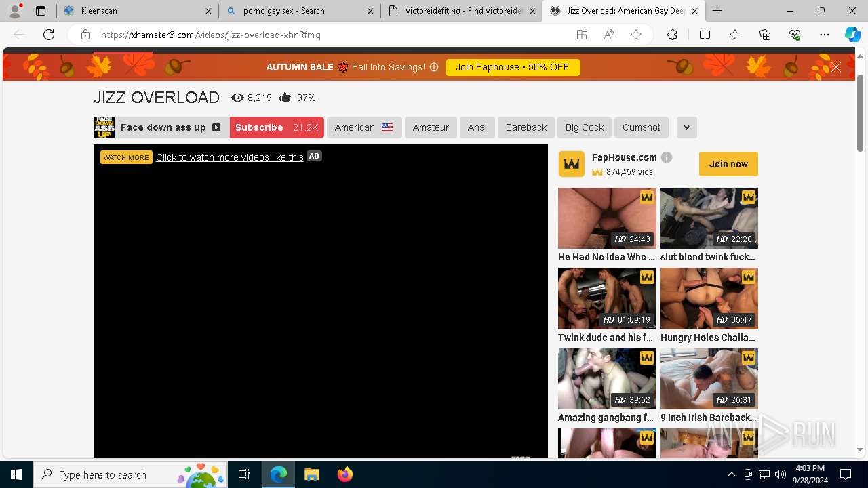868x488 pixels.
Task: Select the Bareback tag
Action: [x=526, y=127]
